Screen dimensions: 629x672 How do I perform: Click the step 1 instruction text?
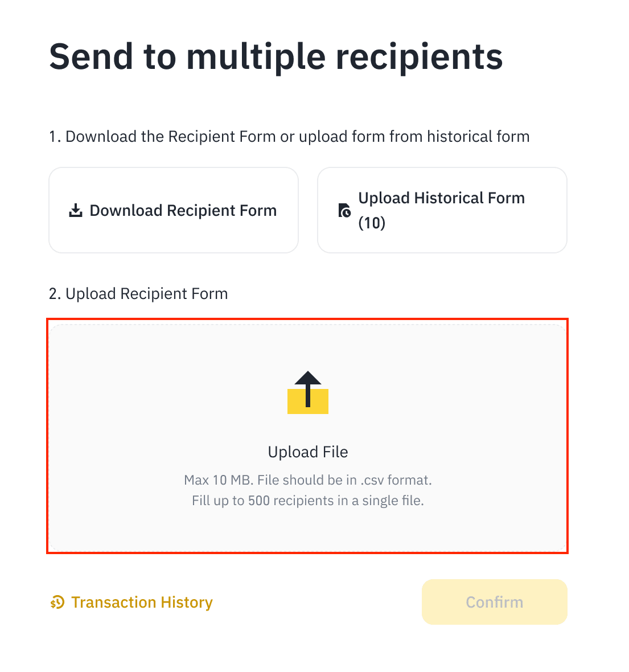[289, 137]
